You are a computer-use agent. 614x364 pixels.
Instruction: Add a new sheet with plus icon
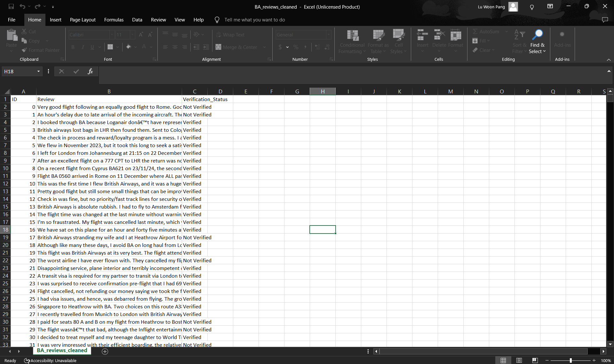click(105, 352)
